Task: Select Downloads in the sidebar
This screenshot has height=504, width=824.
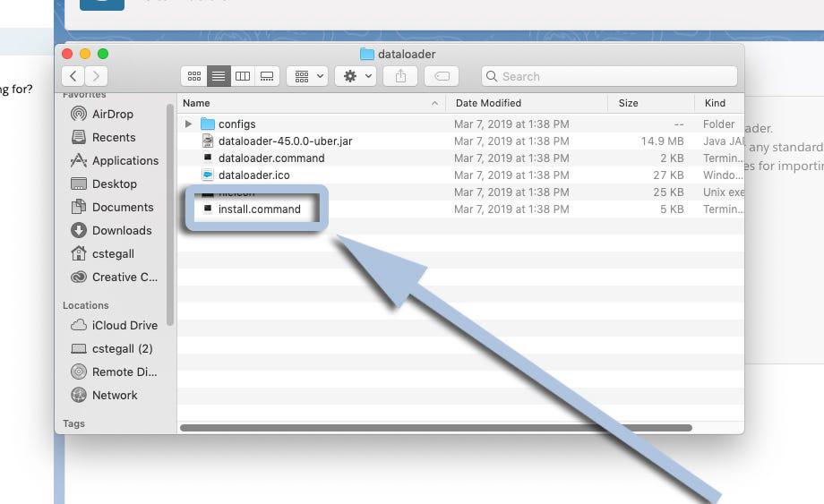Action: click(x=122, y=230)
